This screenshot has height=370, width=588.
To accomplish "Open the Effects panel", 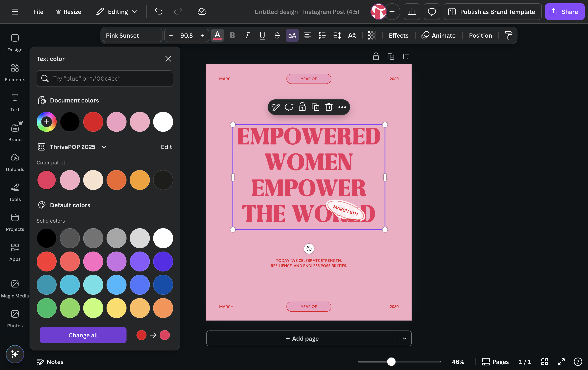I will pos(398,35).
